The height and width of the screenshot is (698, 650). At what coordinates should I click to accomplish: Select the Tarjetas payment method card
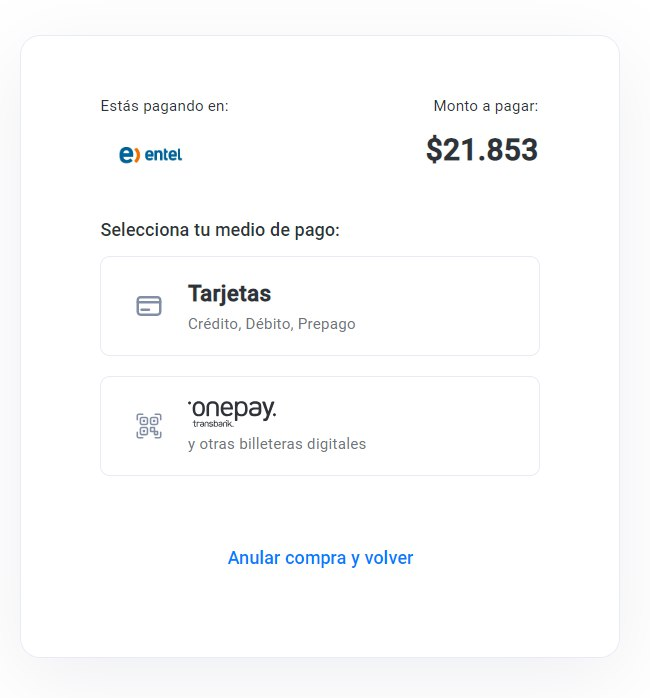tap(320, 306)
